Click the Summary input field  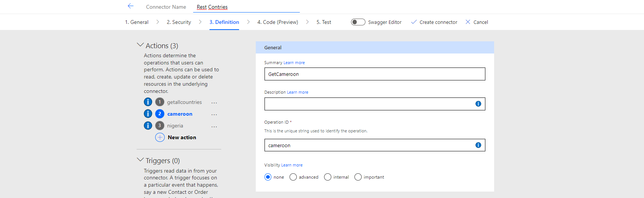coord(374,74)
